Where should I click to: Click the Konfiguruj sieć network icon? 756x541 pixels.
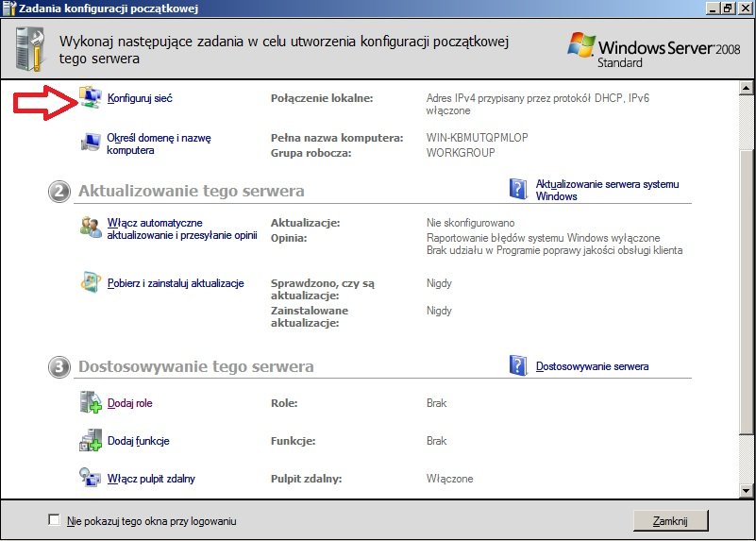click(x=91, y=97)
